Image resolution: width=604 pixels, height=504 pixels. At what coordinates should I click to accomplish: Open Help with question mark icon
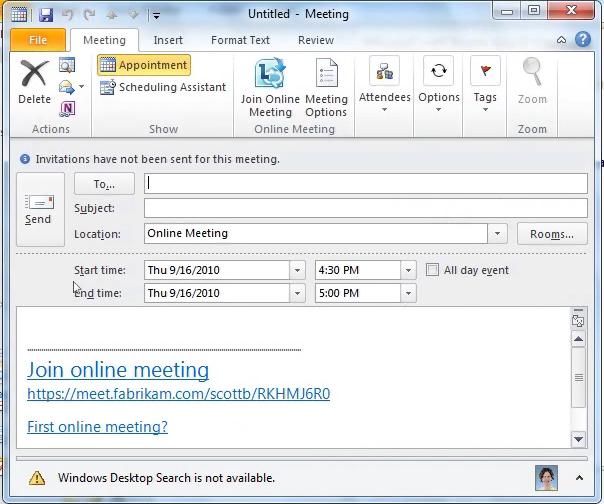583,39
